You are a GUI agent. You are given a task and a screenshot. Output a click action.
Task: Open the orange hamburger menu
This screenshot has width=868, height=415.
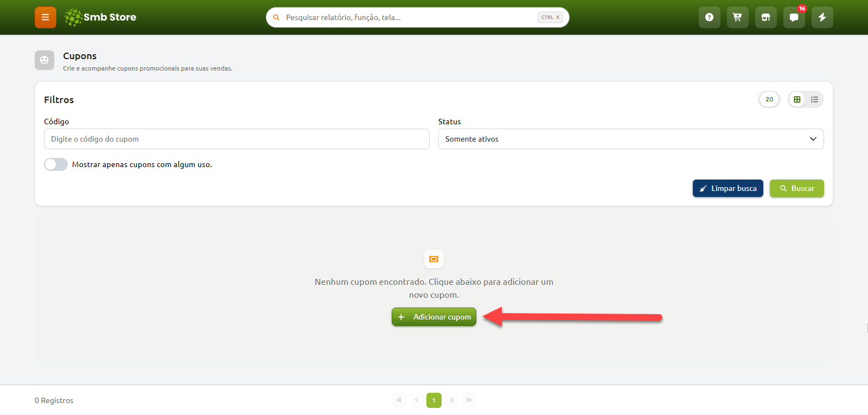pyautogui.click(x=46, y=17)
